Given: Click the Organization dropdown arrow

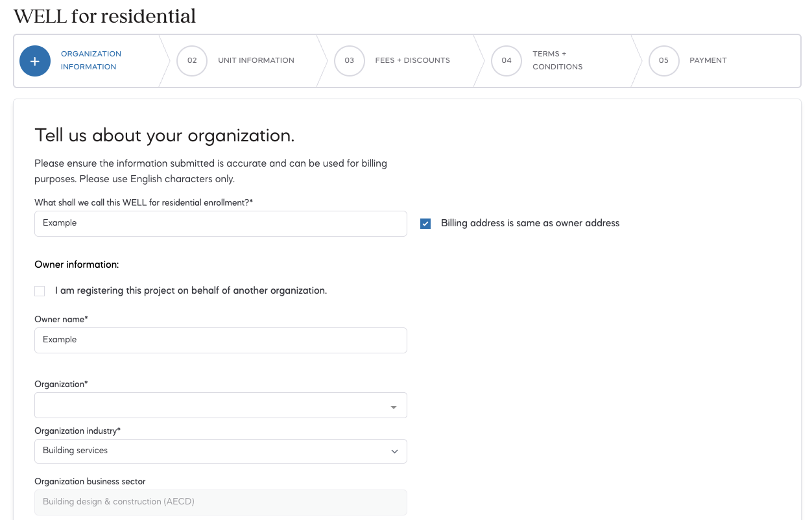Looking at the screenshot, I should (x=394, y=407).
